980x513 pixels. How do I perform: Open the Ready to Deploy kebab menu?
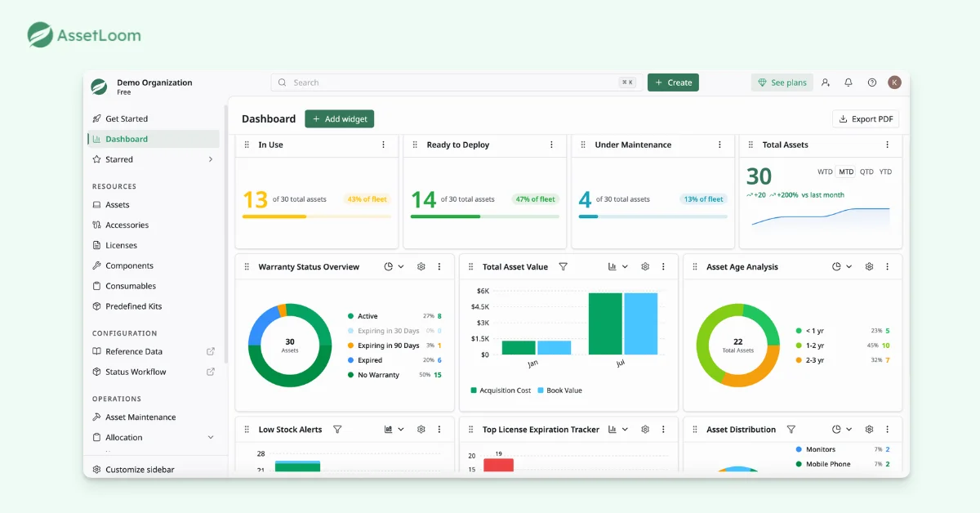tap(551, 145)
